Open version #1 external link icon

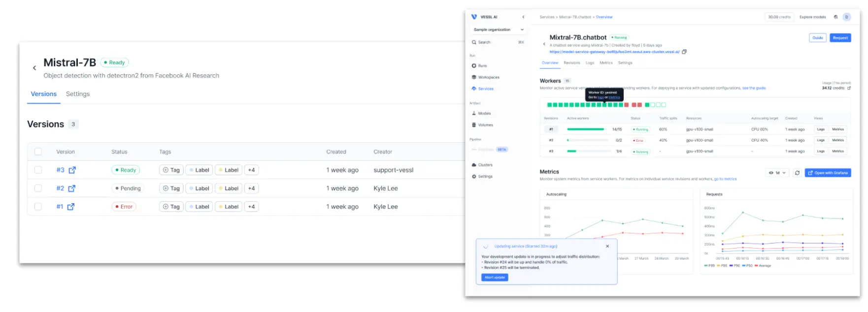click(71, 207)
